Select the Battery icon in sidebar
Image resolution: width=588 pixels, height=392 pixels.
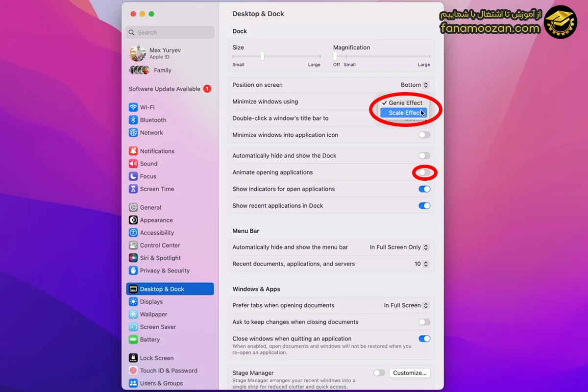click(133, 340)
